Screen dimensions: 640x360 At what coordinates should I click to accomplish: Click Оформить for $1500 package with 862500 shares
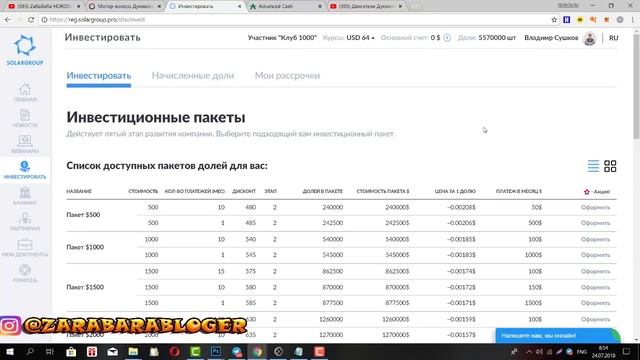595,271
